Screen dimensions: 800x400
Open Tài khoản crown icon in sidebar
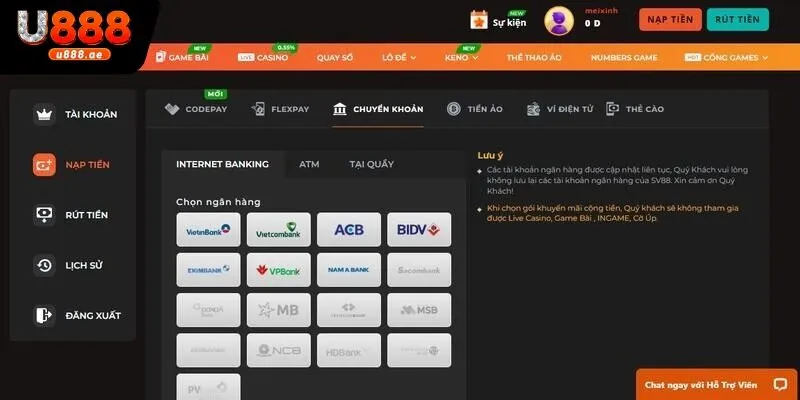[43, 114]
